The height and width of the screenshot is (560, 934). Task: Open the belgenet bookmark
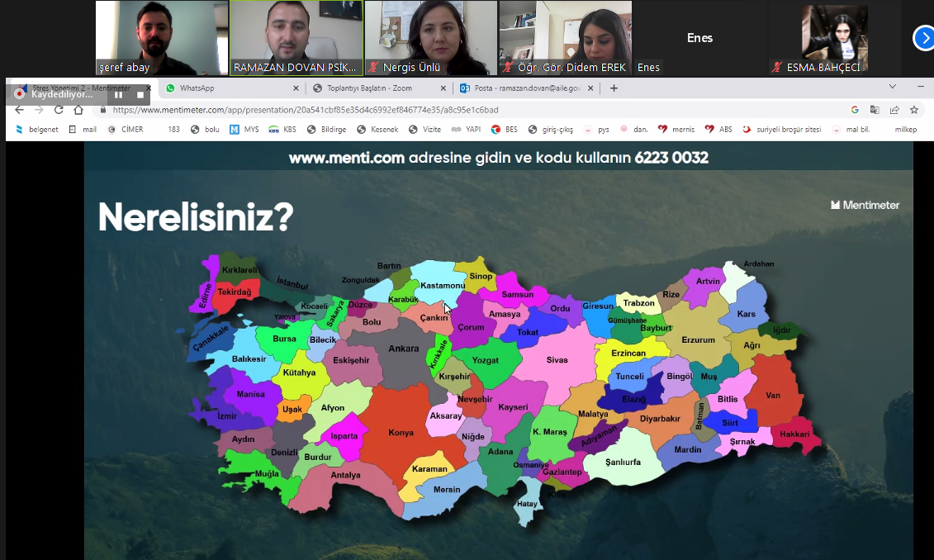pyautogui.click(x=37, y=130)
